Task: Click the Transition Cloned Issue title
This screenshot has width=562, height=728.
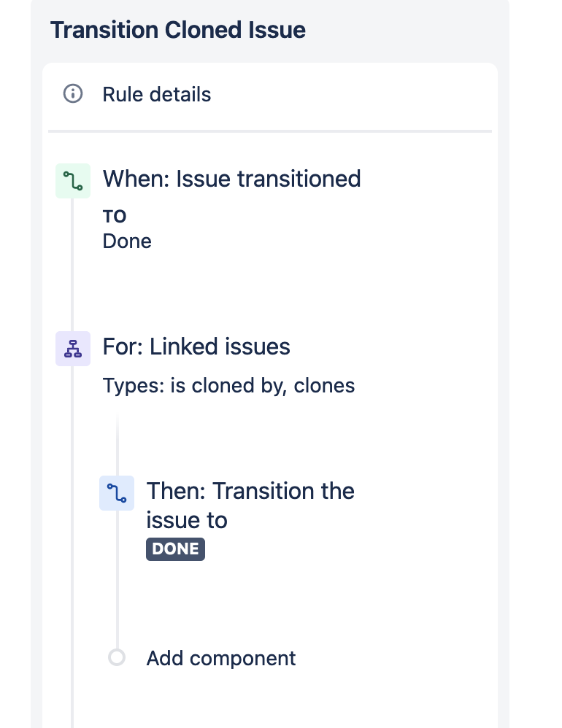Action: 177,30
